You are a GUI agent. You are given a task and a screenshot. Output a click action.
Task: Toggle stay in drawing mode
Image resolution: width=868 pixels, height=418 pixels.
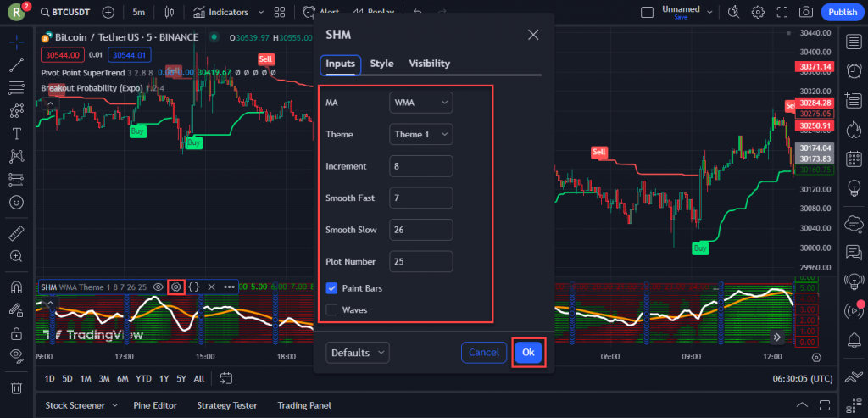coord(17,310)
